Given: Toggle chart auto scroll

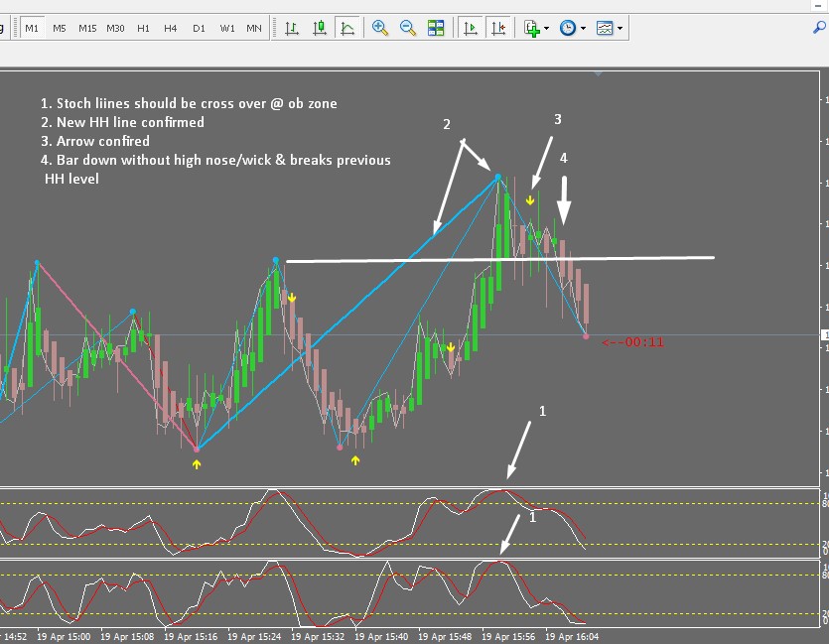Looking at the screenshot, I should pos(470,28).
